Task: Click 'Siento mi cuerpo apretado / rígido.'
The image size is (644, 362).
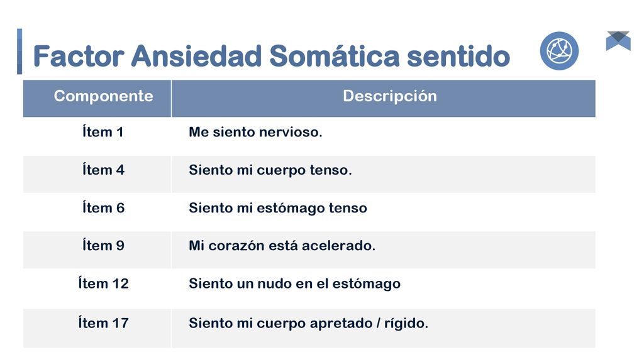Action: (x=308, y=324)
